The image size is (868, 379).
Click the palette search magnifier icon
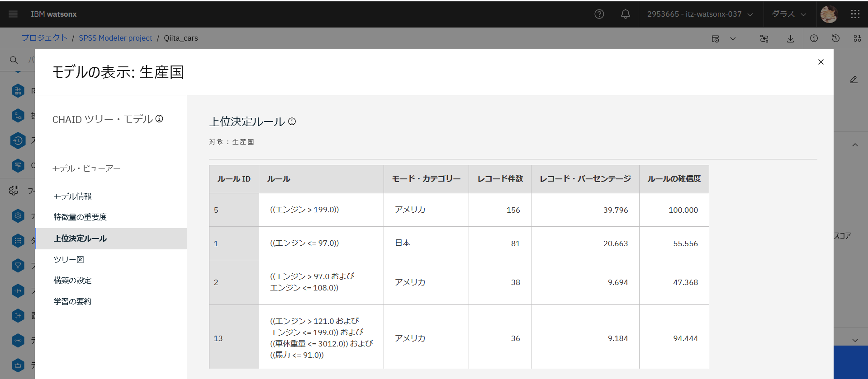click(14, 60)
